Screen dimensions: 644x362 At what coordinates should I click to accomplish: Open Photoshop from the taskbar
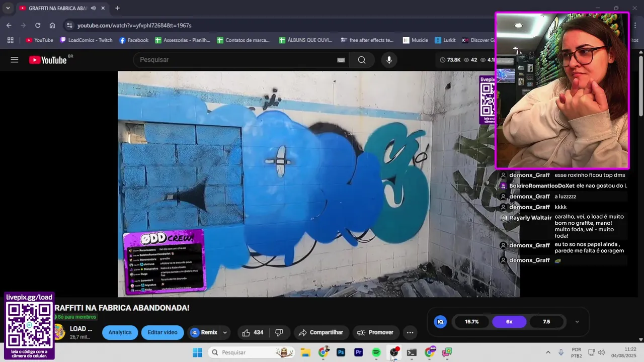341,352
